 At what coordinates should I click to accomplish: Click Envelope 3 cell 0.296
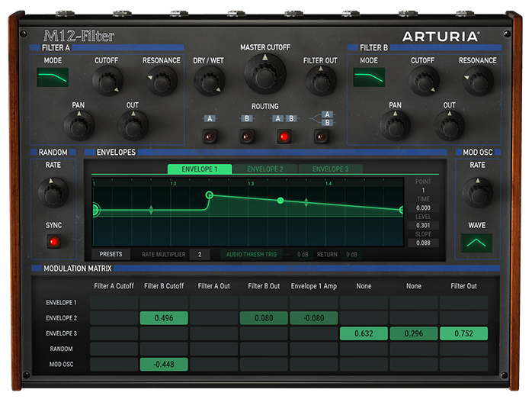414,333
